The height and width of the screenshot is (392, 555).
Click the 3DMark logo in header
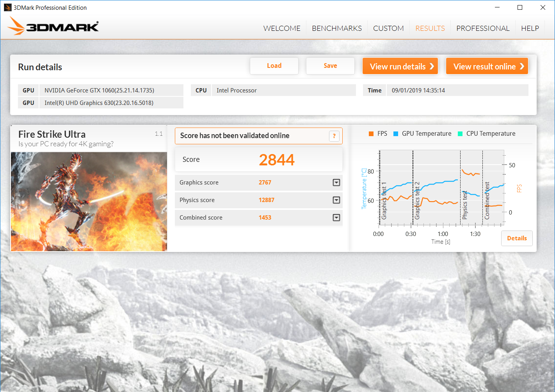[x=53, y=26]
